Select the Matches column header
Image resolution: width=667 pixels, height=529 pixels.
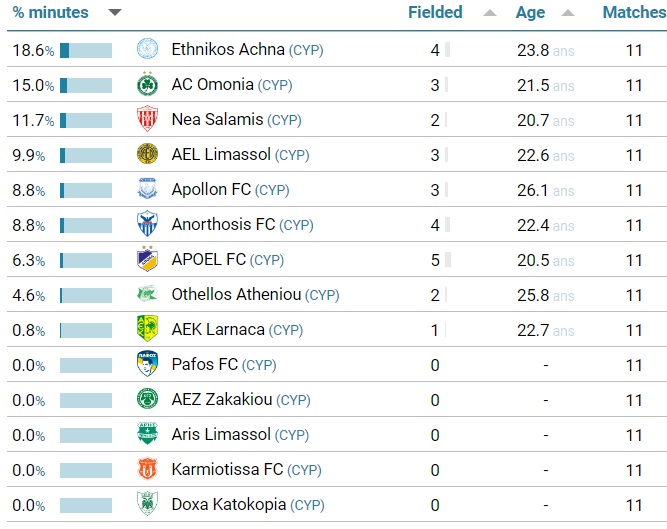click(x=634, y=12)
